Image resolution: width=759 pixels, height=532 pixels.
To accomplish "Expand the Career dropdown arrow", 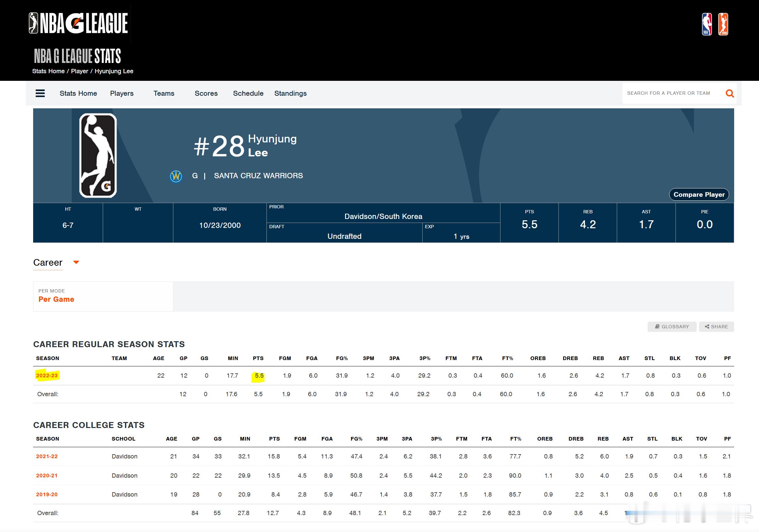I will coord(76,262).
